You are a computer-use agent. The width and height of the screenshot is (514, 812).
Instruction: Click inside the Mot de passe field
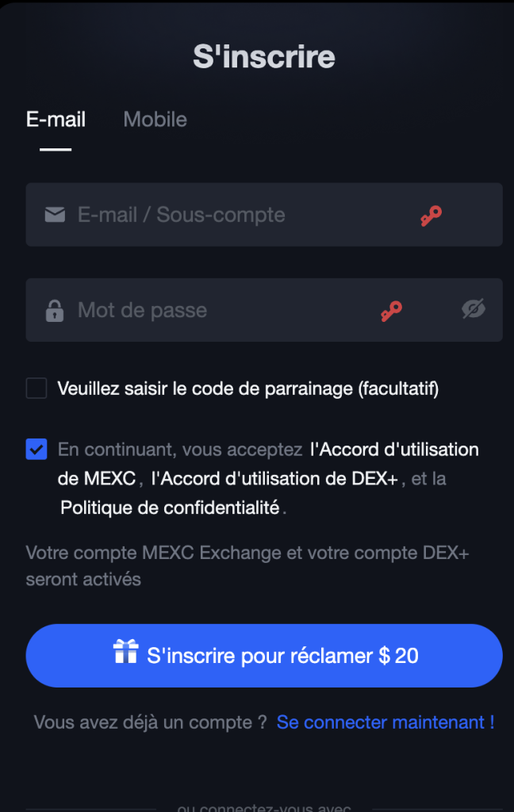click(x=198, y=309)
